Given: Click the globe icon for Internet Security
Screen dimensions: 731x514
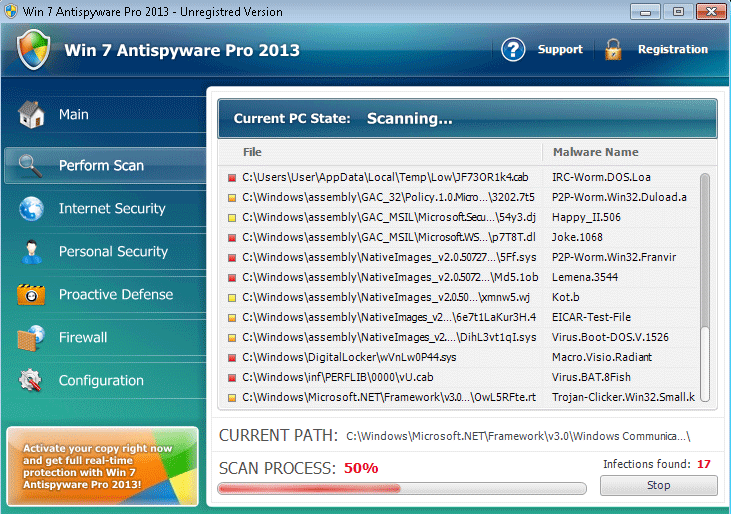Looking at the screenshot, I should pos(31,209).
